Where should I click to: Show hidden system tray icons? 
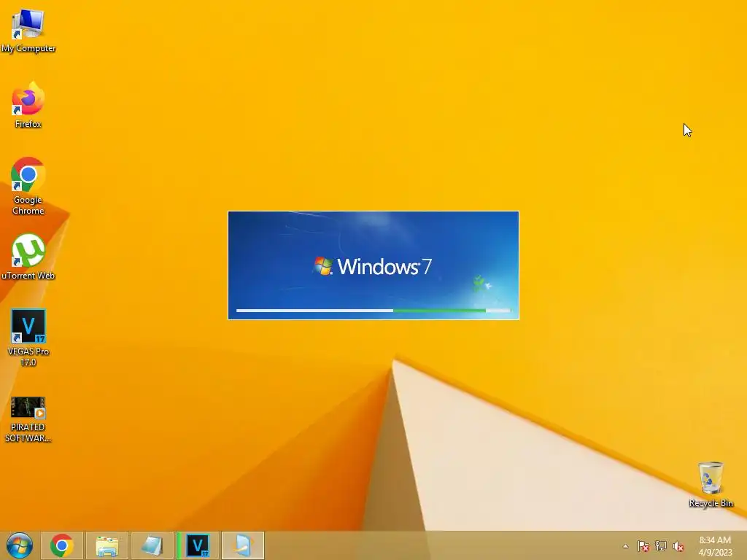625,546
